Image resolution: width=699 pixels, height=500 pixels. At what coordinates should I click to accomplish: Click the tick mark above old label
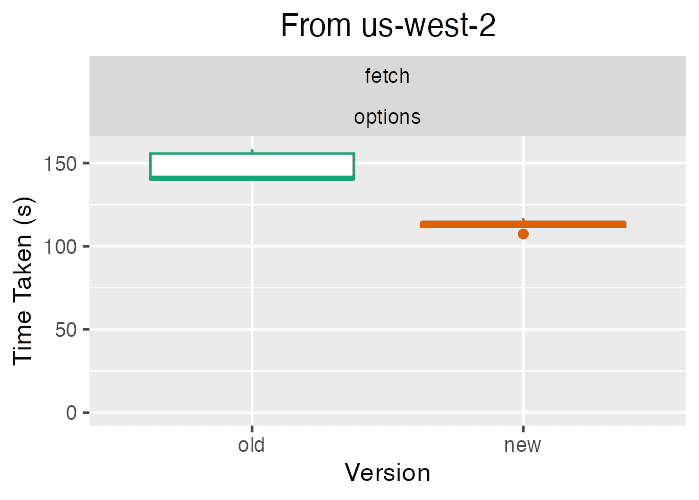(x=252, y=429)
